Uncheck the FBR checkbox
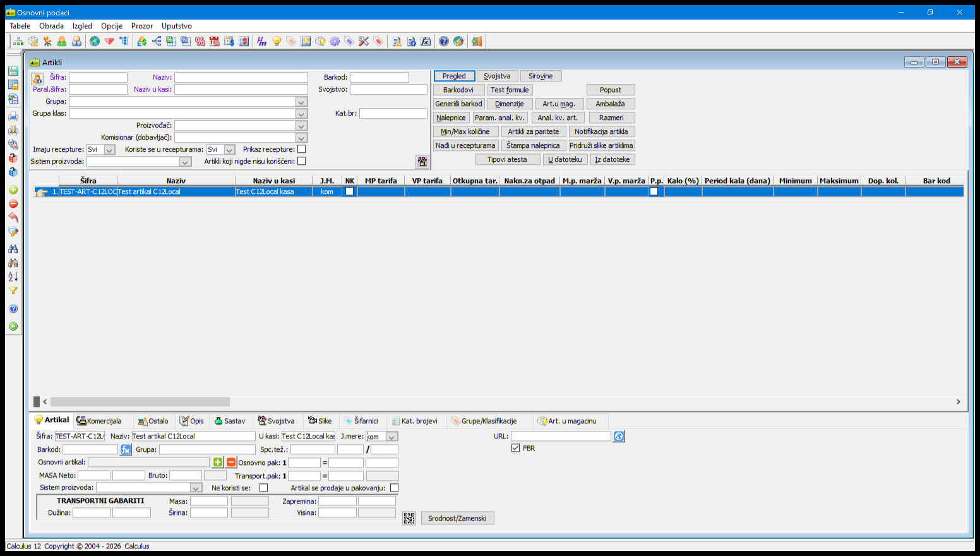Image resolution: width=980 pixels, height=556 pixels. pyautogui.click(x=516, y=448)
